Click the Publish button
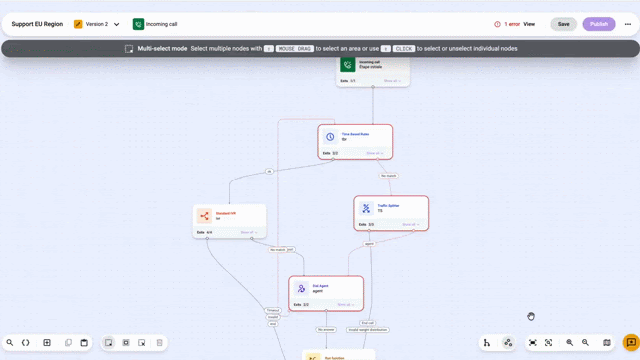 599,24
